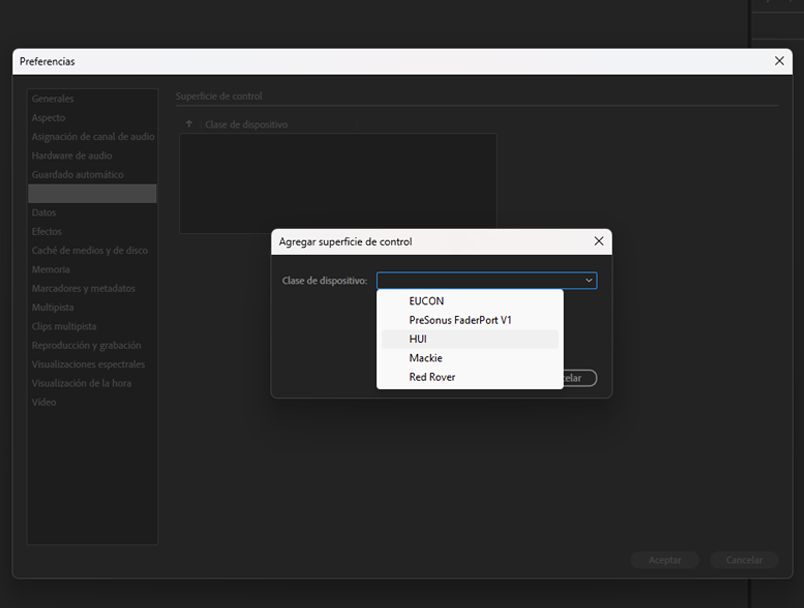The image size is (804, 608).
Task: Open the Clase de dispositivo combo box
Action: 487,280
